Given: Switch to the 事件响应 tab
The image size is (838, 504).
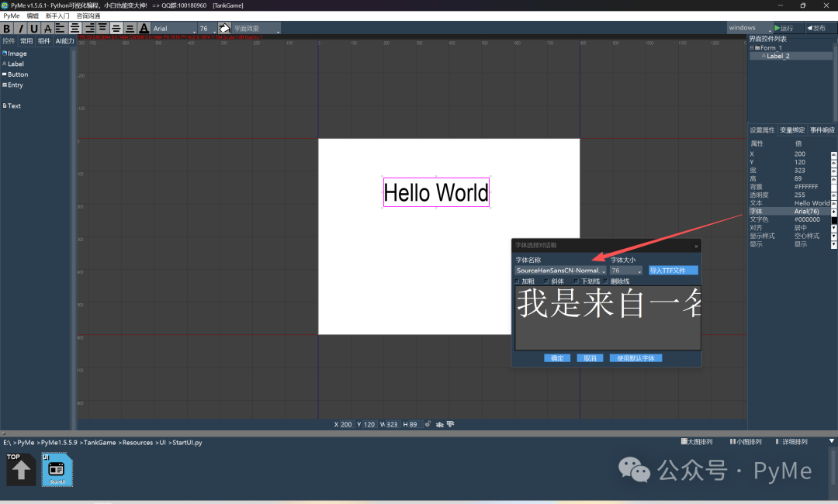Looking at the screenshot, I should (x=822, y=130).
